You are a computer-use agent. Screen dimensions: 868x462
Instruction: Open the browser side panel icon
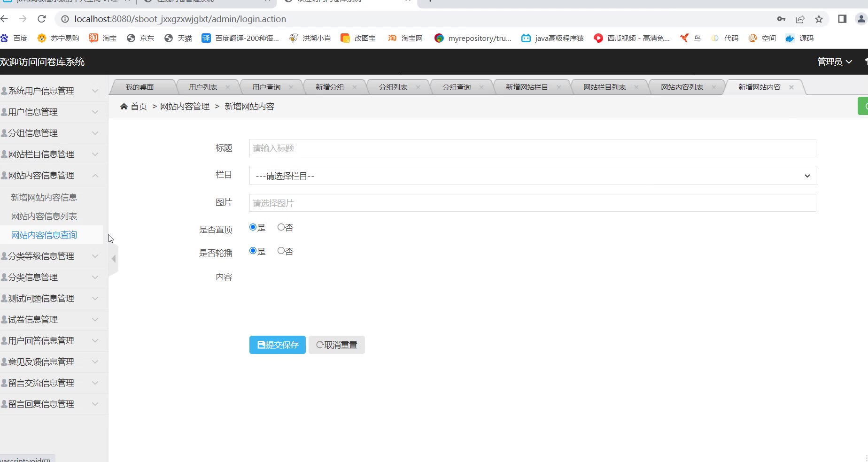(842, 19)
